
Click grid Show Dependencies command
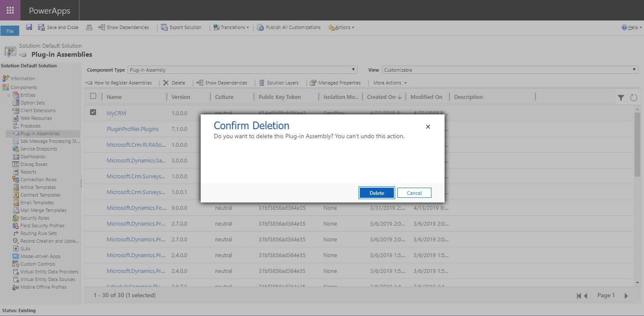pos(221,83)
